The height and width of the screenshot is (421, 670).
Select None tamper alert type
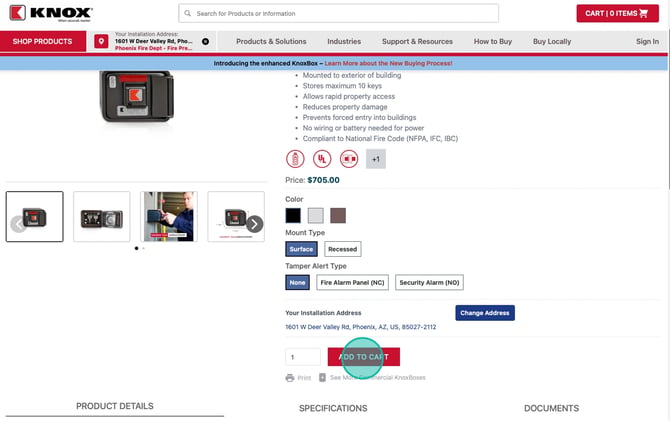pyautogui.click(x=297, y=283)
